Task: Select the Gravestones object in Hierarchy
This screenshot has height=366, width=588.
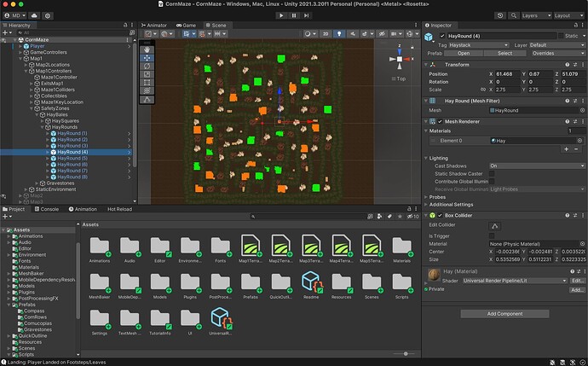Action: tap(60, 183)
